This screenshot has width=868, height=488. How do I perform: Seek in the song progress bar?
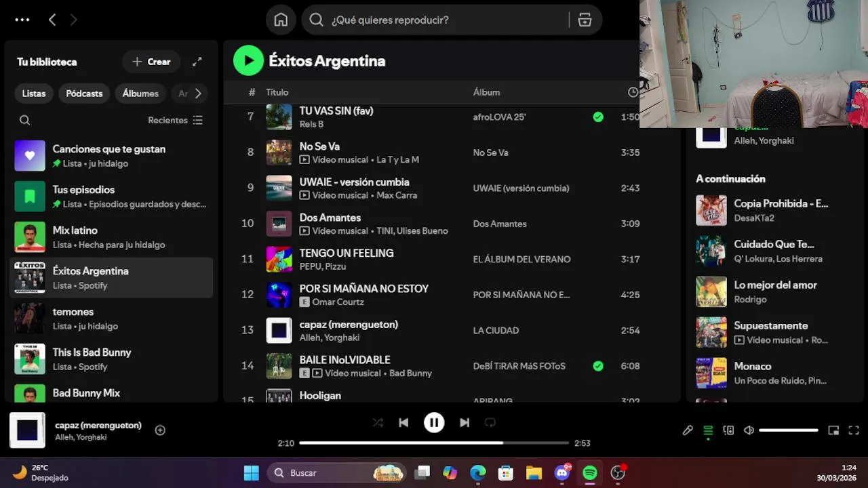434,443
